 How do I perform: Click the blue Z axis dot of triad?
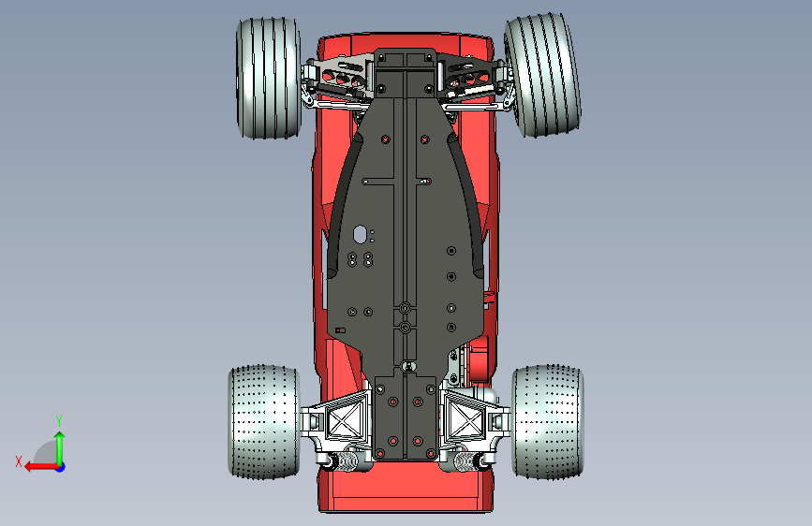(x=61, y=467)
